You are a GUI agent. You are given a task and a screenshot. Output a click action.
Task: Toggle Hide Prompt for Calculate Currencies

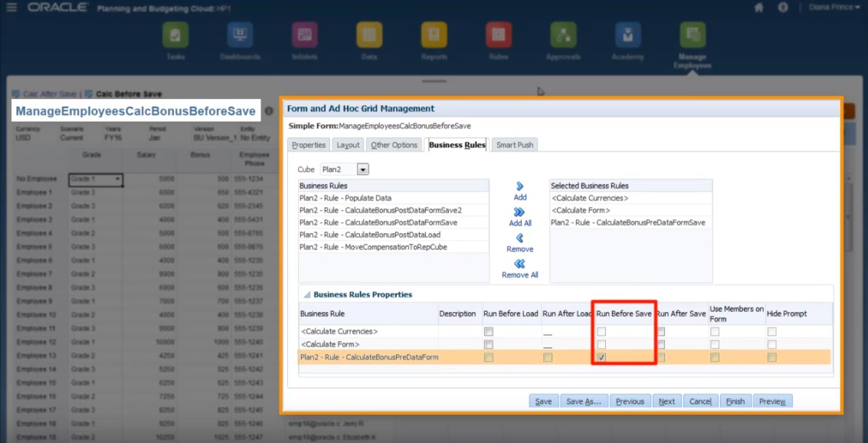point(771,332)
